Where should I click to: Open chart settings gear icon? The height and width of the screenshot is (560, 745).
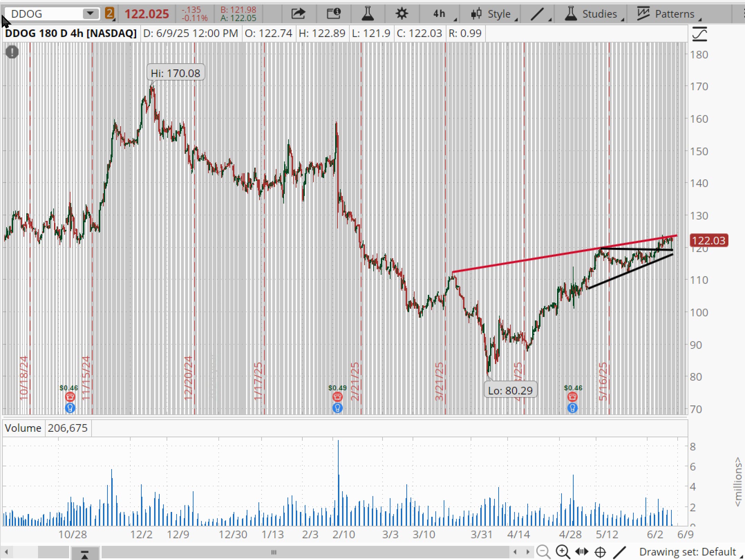(x=402, y=14)
